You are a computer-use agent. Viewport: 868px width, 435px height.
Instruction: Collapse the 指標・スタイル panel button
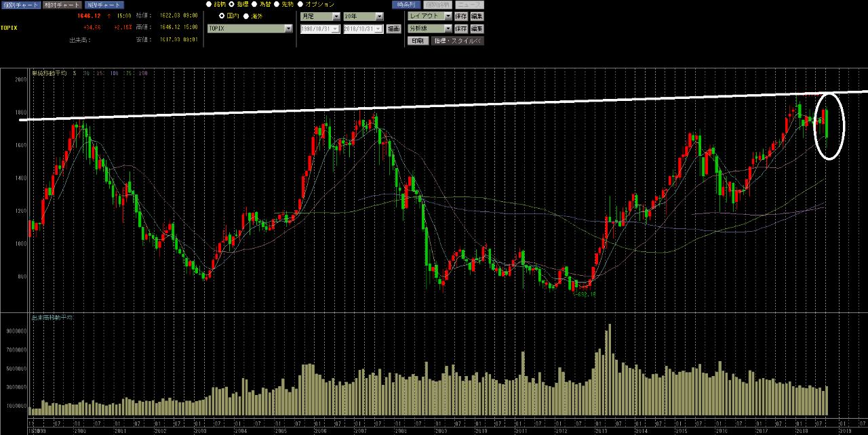coord(457,41)
